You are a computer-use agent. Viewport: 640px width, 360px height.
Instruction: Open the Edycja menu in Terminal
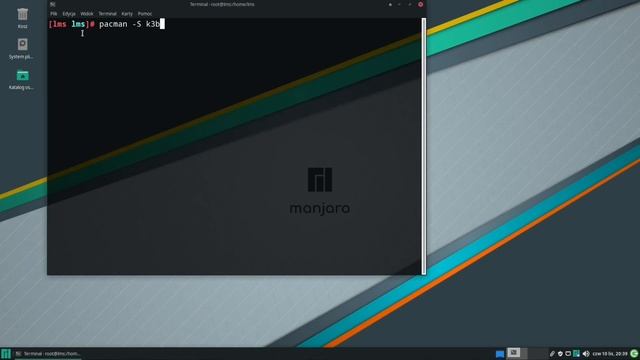click(69, 13)
